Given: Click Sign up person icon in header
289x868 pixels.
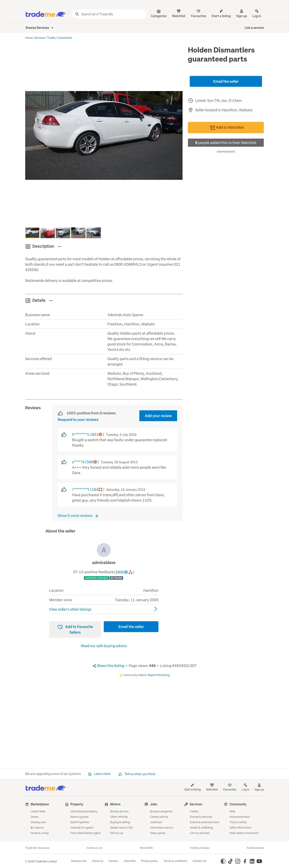Looking at the screenshot, I should point(241,11).
